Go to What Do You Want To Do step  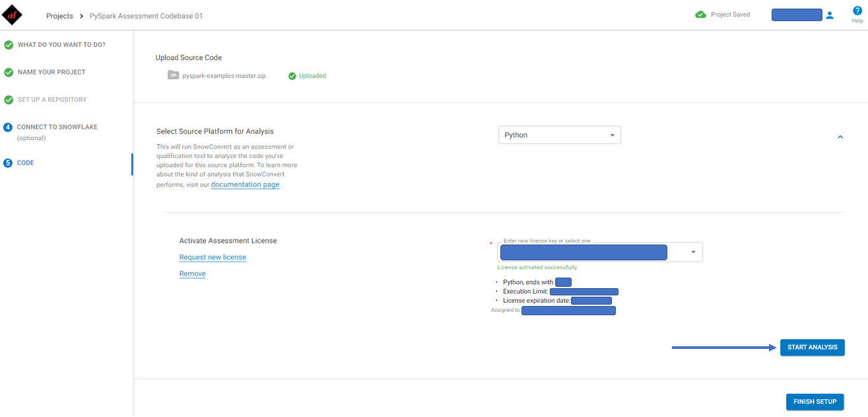pyautogui.click(x=61, y=45)
